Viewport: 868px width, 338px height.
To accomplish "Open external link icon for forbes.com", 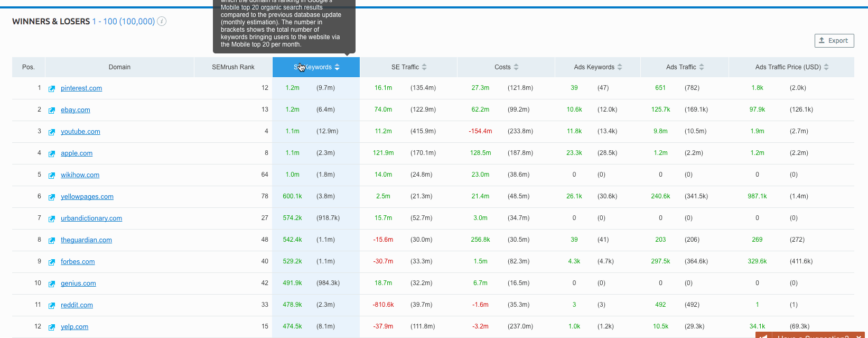I will click(x=52, y=262).
